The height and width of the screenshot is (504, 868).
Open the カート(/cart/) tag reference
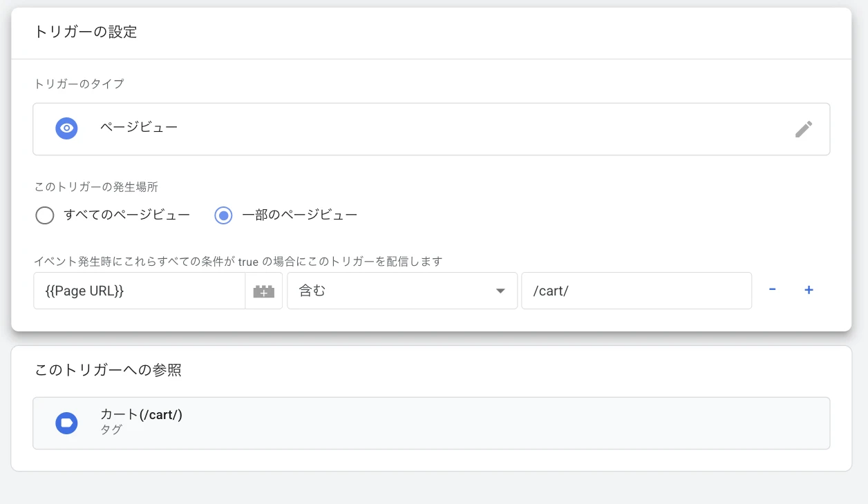[x=431, y=423]
